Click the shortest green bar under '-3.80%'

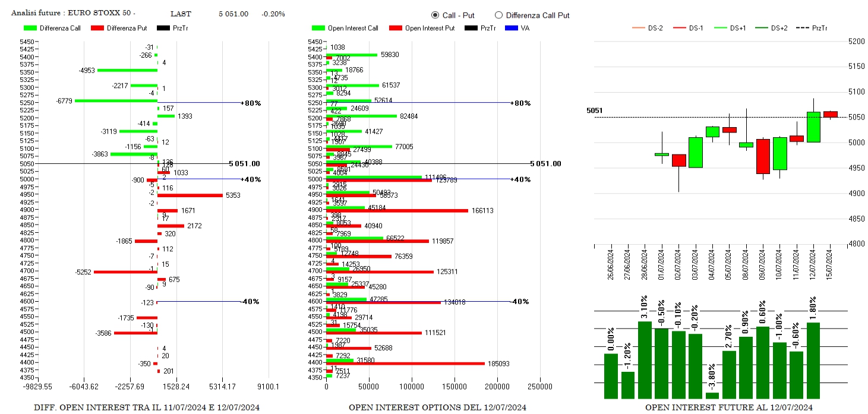coord(712,396)
